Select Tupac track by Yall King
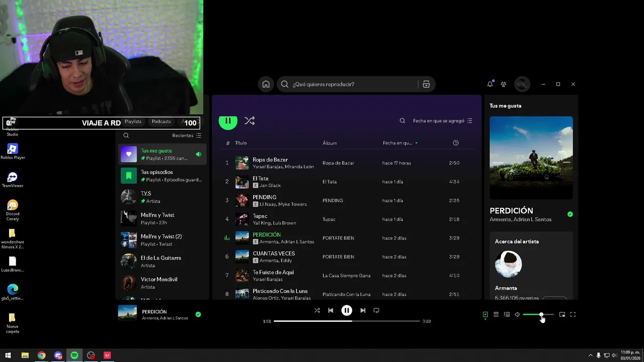This screenshot has width=644, height=362. [x=347, y=219]
